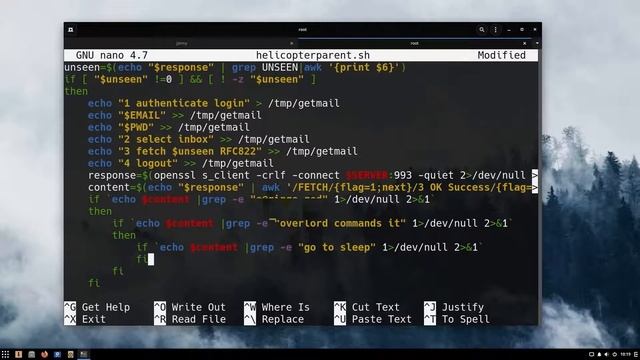Click the ^X Exit shortcut
640x360 pixels.
[85, 319]
